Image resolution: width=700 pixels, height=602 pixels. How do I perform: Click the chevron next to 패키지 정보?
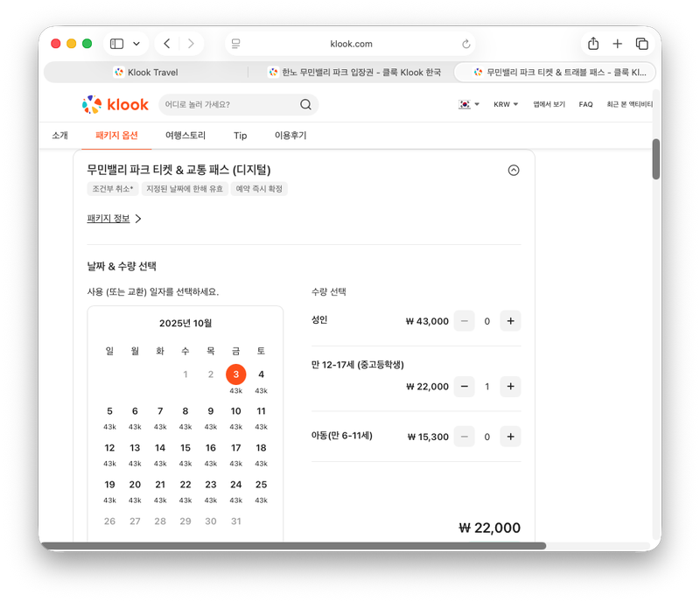(138, 219)
